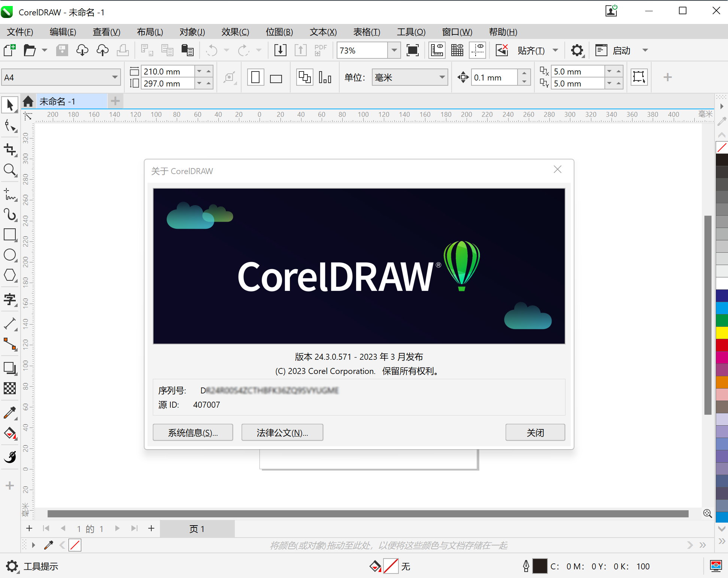
Task: Select the Rectangle tool
Action: [10, 235]
